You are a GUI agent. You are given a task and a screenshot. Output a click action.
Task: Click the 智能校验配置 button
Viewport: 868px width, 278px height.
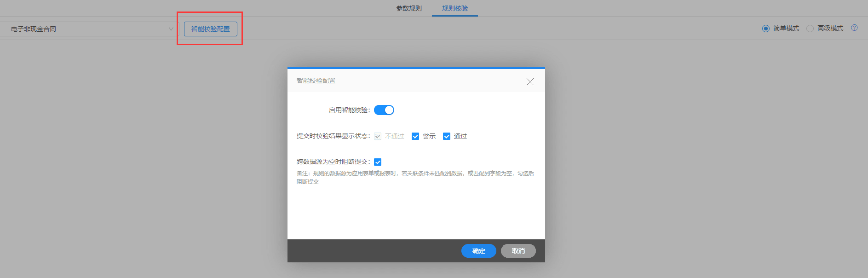coord(211,29)
